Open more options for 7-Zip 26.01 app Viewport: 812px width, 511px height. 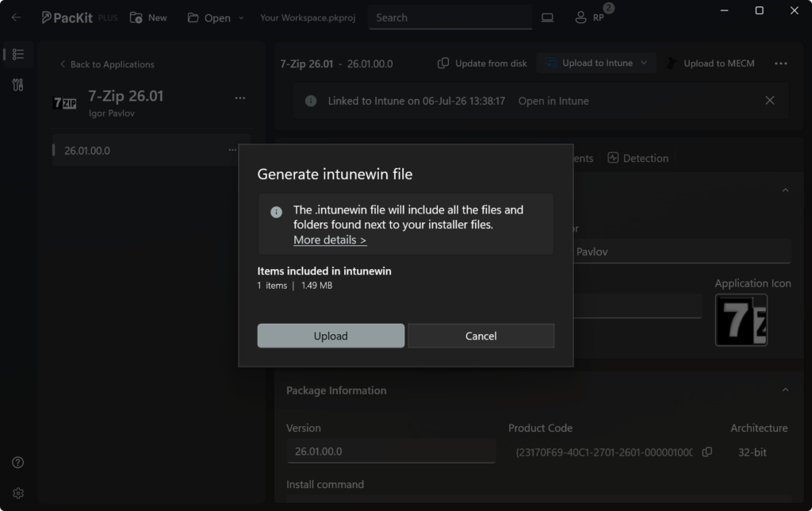pos(240,98)
